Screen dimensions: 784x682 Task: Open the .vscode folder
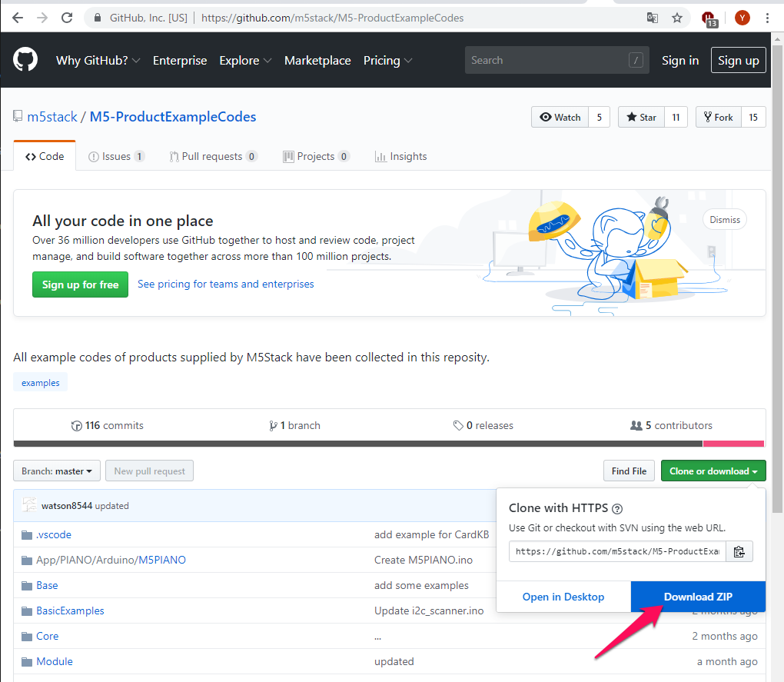click(53, 534)
